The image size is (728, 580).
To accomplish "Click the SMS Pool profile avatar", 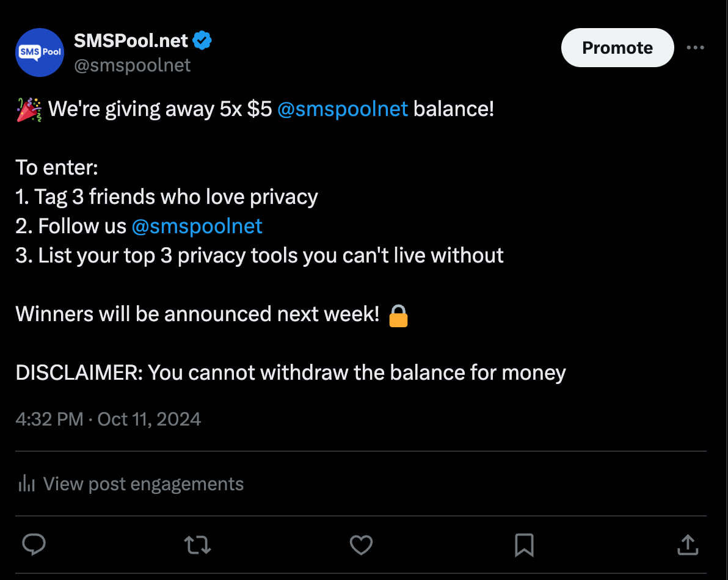I will (x=40, y=52).
